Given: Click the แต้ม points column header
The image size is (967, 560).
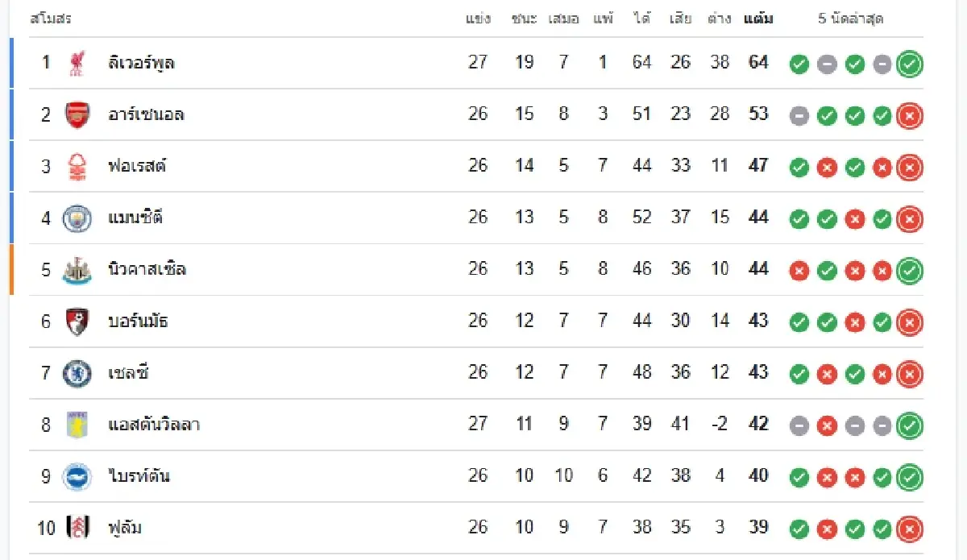Looking at the screenshot, I should click(x=758, y=19).
